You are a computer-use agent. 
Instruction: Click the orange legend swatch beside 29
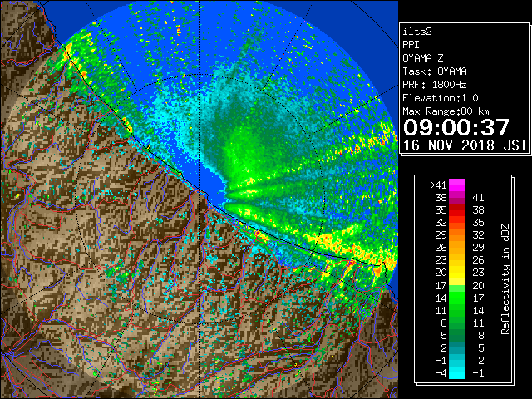[x=457, y=235]
